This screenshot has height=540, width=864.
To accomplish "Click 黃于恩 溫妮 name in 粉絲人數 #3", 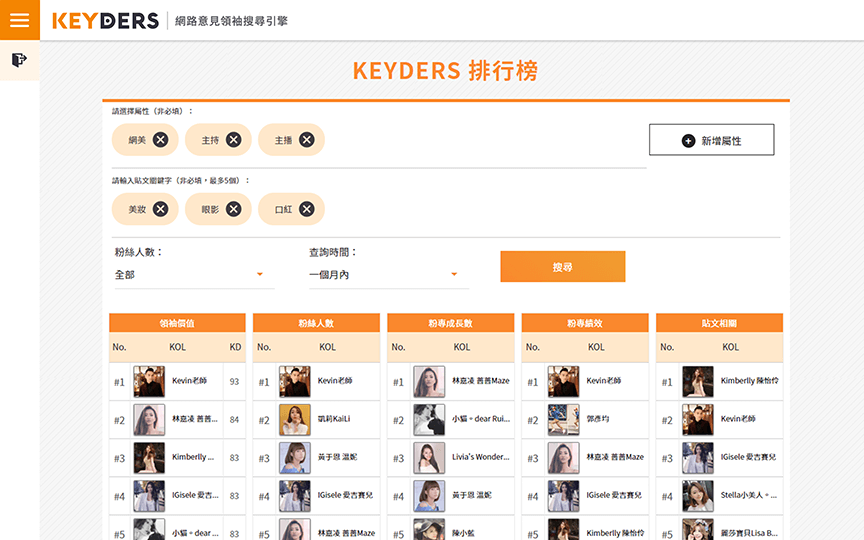I will click(337, 457).
